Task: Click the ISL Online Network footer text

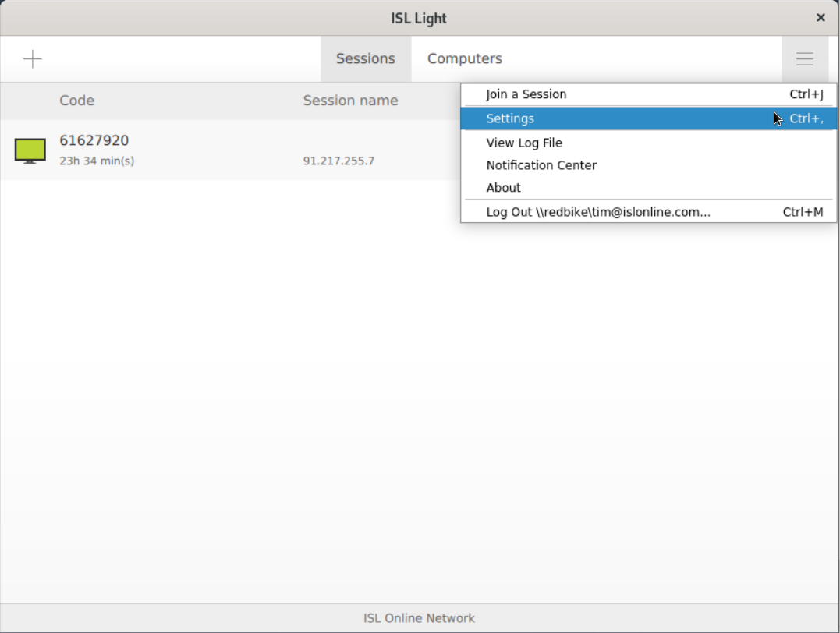Action: [x=419, y=617]
